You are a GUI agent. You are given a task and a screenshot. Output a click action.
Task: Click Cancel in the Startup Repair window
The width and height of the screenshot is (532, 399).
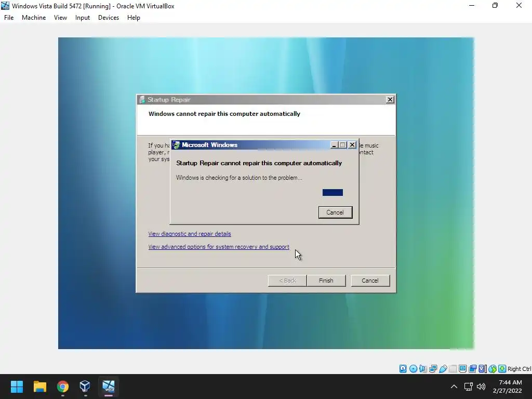(370, 281)
